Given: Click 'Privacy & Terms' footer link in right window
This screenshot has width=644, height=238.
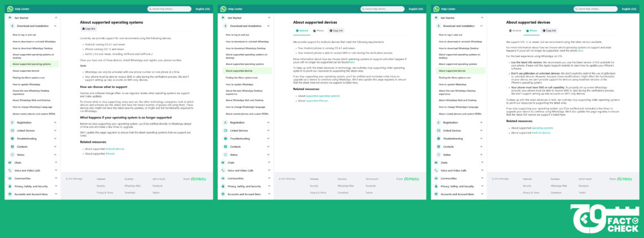Looking at the screenshot, I should click(531, 192).
